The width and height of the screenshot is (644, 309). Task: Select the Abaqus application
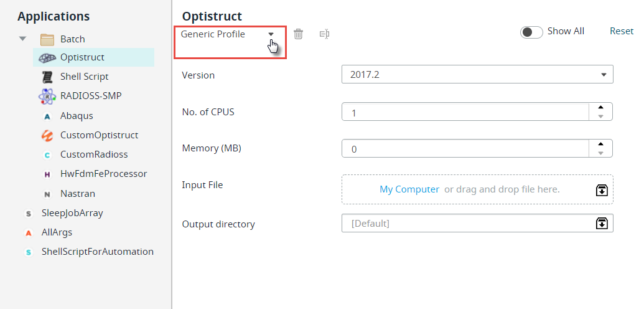[x=77, y=116]
